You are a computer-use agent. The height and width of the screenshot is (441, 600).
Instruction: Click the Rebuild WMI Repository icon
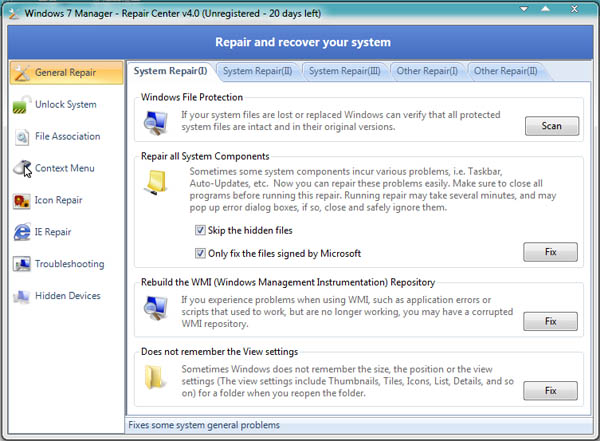[x=156, y=308]
